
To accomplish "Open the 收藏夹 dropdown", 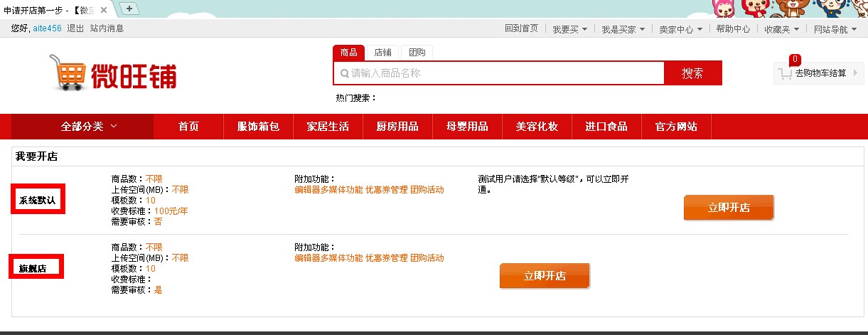I will (x=781, y=29).
